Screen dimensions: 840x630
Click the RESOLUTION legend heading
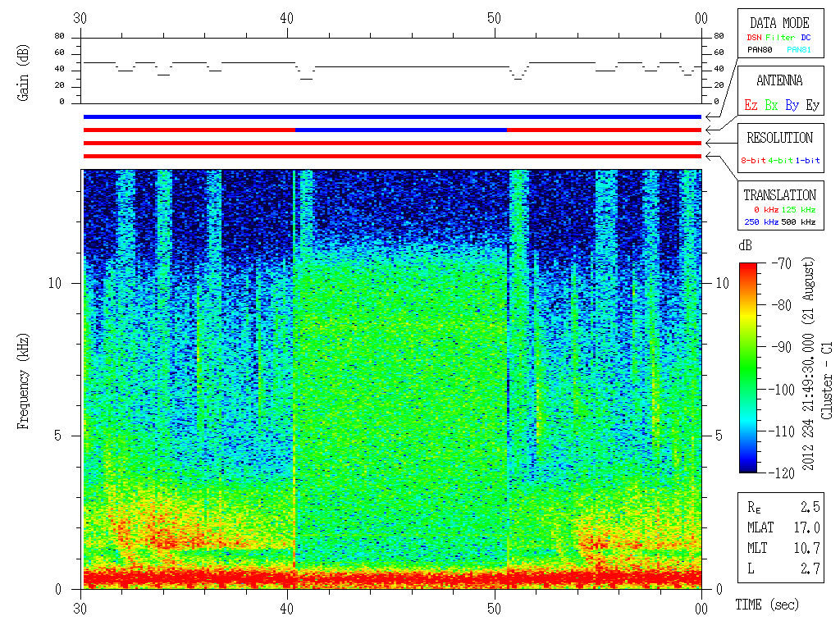(x=779, y=138)
